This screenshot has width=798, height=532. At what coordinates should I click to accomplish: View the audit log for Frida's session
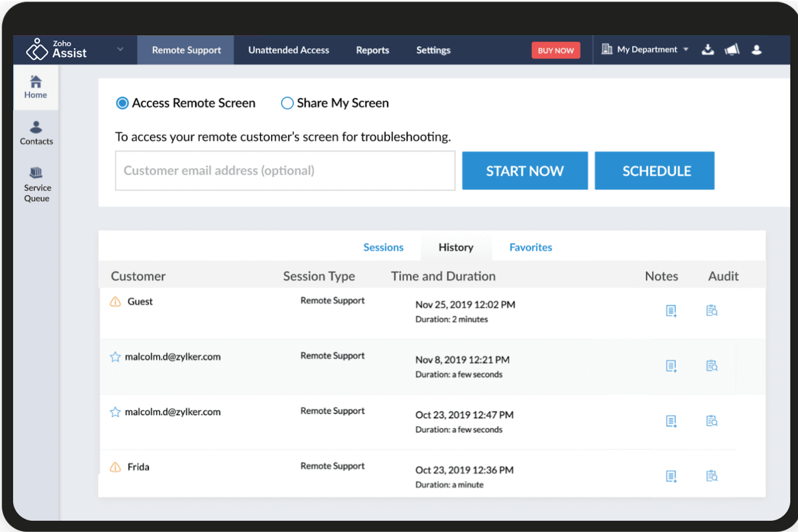712,476
